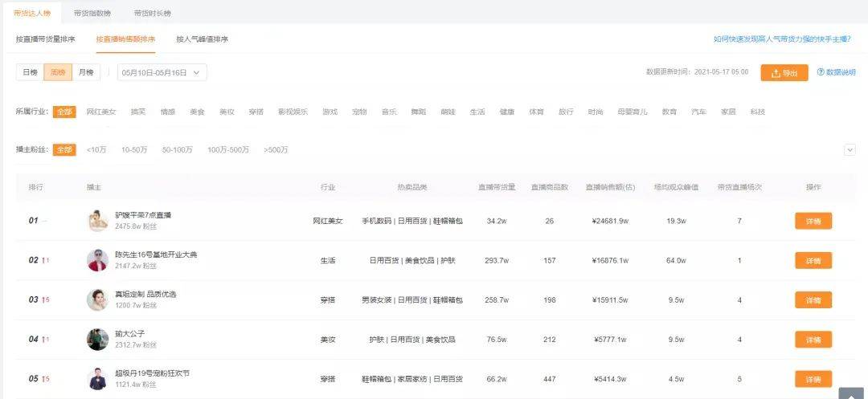
Task: Open streamer name 驴嫂平荣7点直播
Action: tap(143, 215)
